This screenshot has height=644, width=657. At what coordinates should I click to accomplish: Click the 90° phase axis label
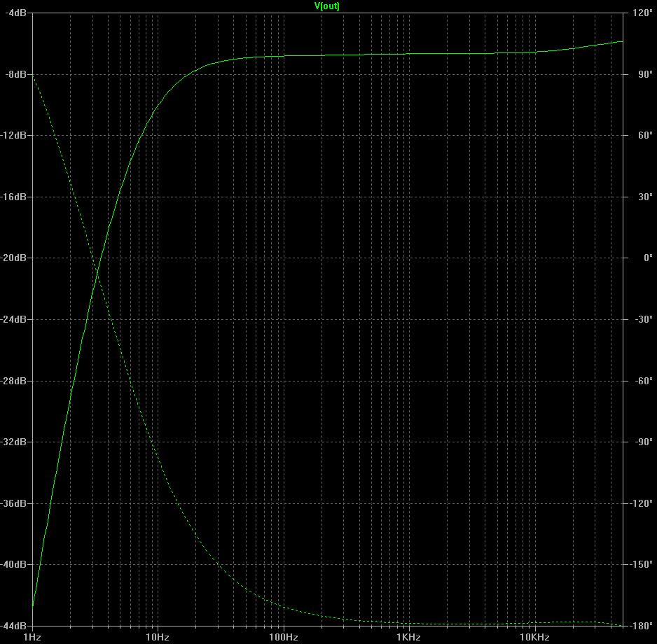coord(646,74)
